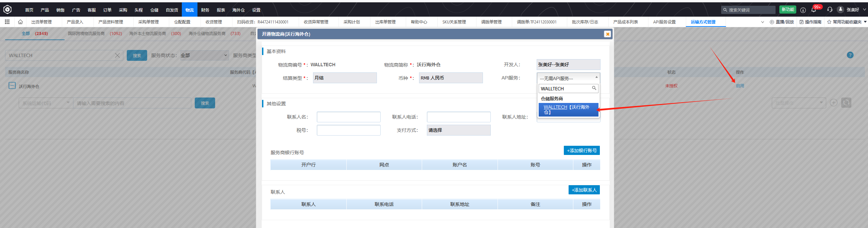Select the 国际跨境物流服务商 tab
The height and width of the screenshot is (228, 868).
[95, 33]
